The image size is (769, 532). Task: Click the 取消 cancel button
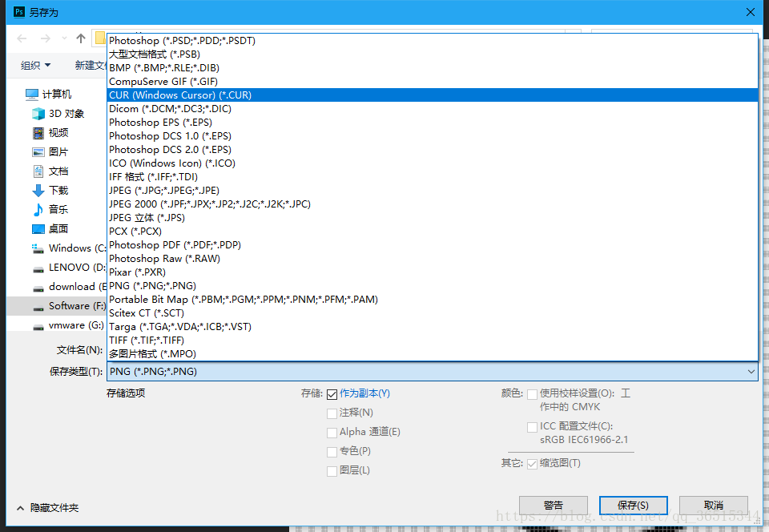click(x=714, y=506)
